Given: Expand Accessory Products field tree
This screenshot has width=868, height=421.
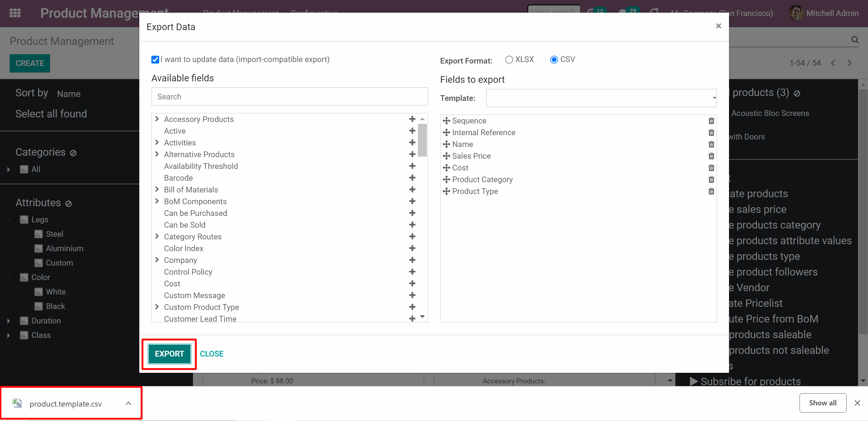Looking at the screenshot, I should 157,119.
